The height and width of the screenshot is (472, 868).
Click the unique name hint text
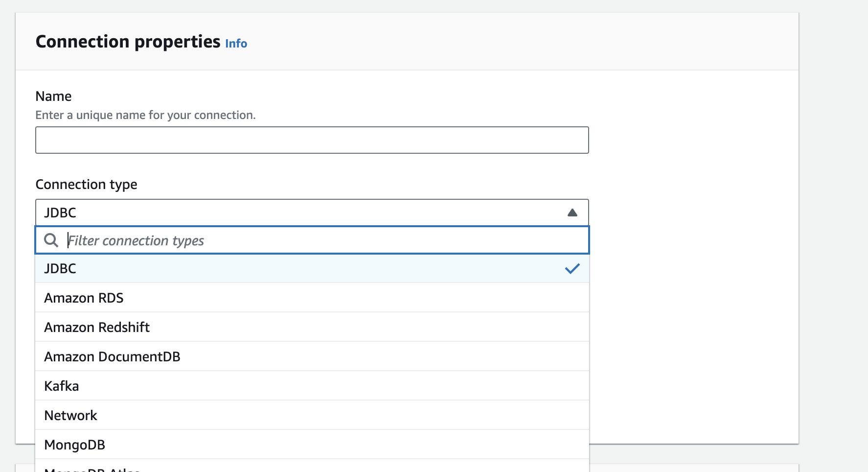(x=145, y=115)
